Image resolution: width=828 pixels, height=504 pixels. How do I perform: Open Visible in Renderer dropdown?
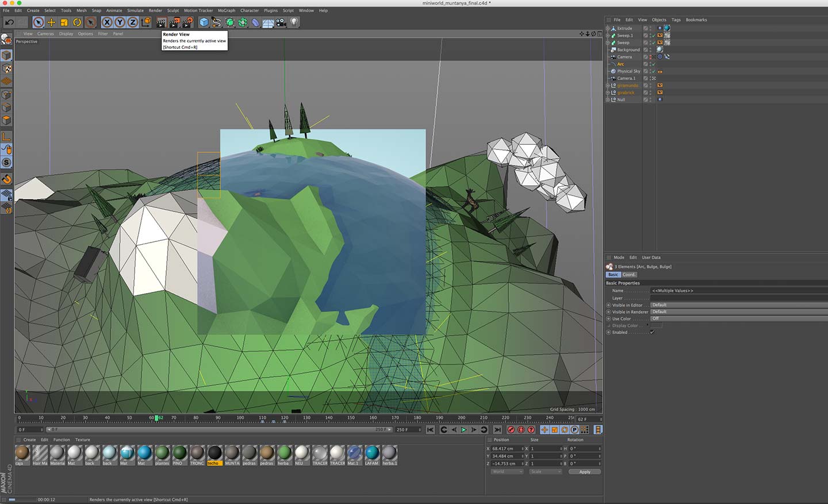click(739, 311)
